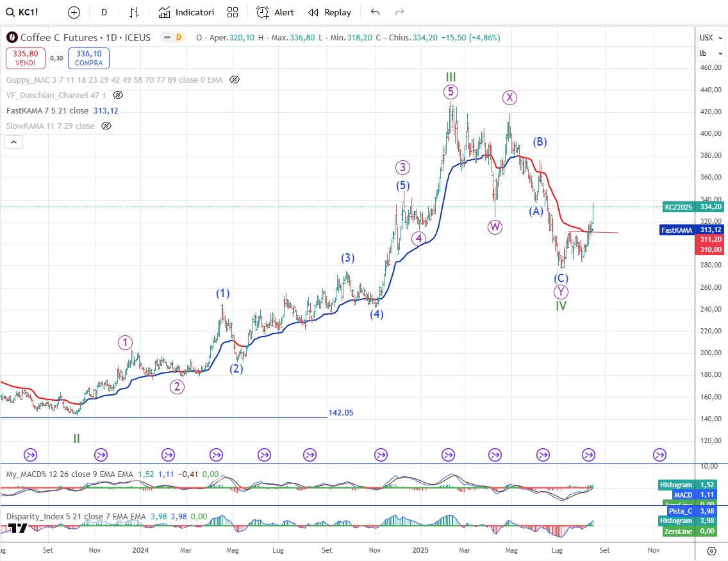Toggle visibility of VF_Donchian_Channel indicator
The height and width of the screenshot is (561, 728).
118,95
